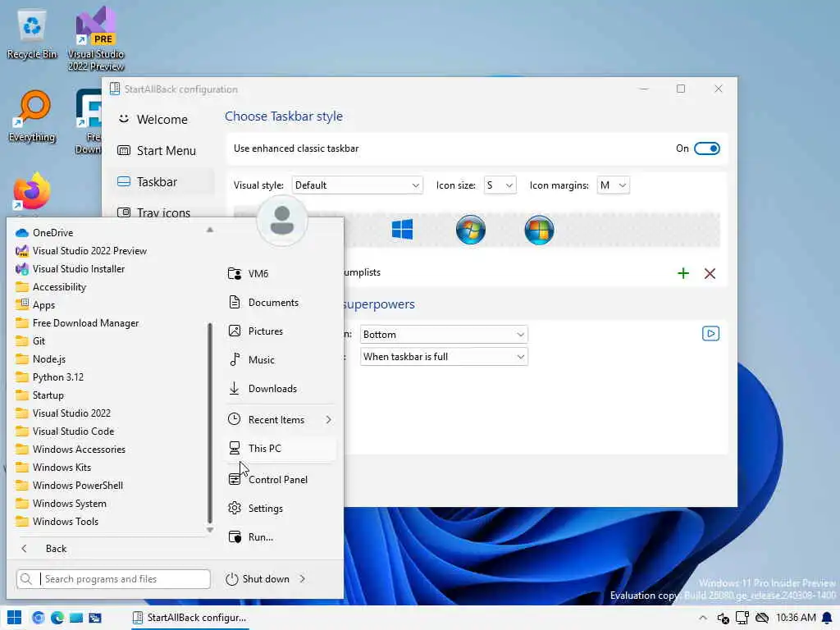Viewport: 840px width, 630px height.
Task: Expand Apps folder in programs list
Action: point(36,305)
